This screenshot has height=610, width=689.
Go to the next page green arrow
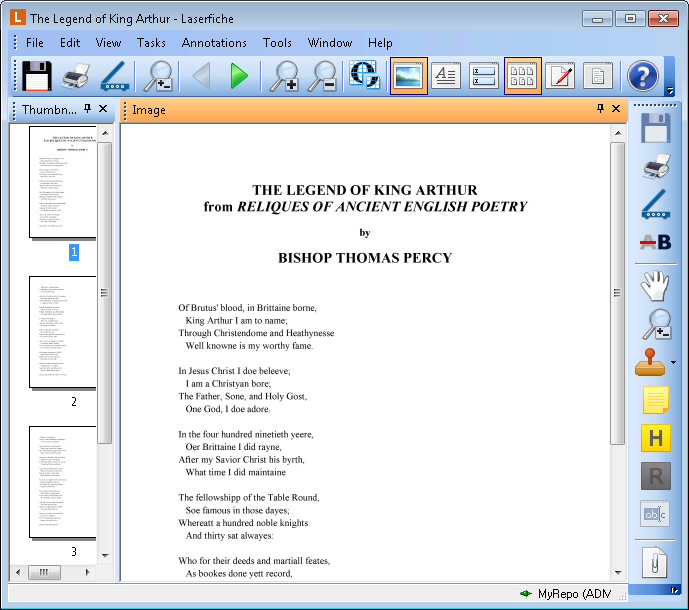point(239,76)
